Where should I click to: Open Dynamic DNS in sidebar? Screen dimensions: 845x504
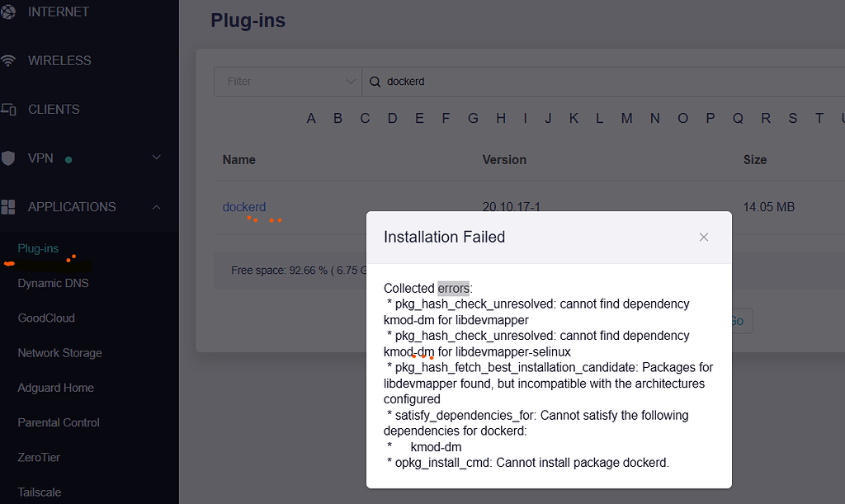(53, 283)
